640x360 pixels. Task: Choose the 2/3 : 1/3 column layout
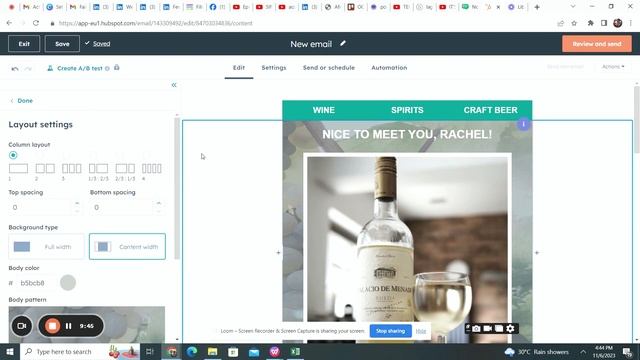click(125, 168)
